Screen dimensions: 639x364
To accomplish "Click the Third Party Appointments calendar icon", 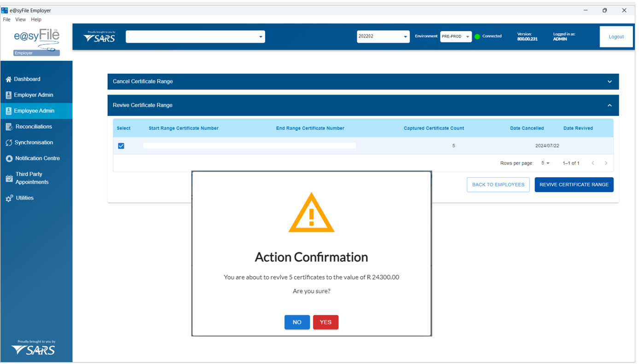I will pos(9,179).
